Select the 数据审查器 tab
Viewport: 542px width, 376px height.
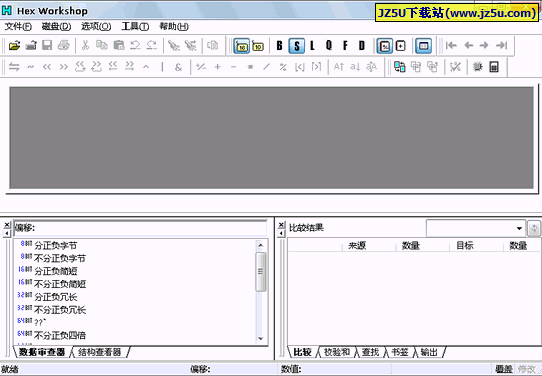click(x=42, y=352)
